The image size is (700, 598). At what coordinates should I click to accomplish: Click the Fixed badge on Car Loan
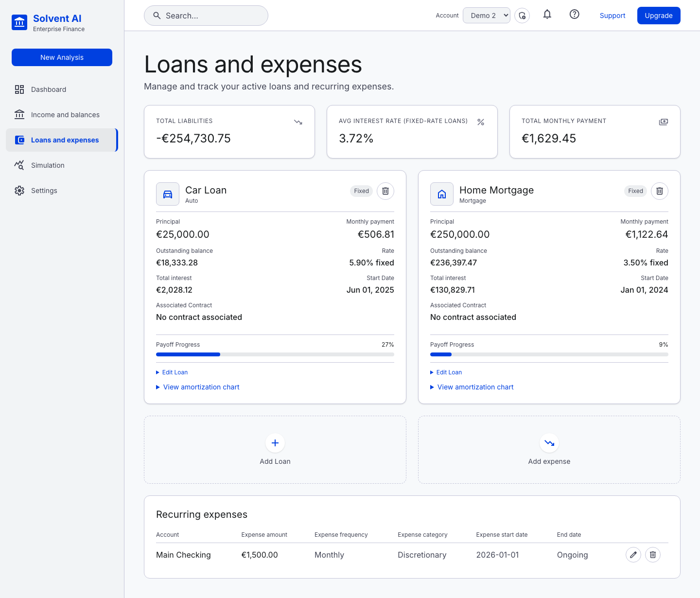click(361, 191)
